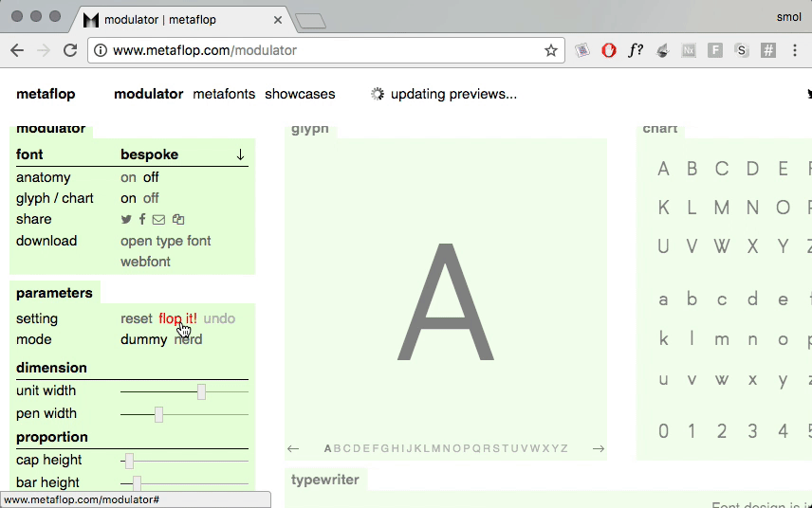812x508 pixels.
Task: Open the Chrome three-dot menu
Action: click(795, 50)
